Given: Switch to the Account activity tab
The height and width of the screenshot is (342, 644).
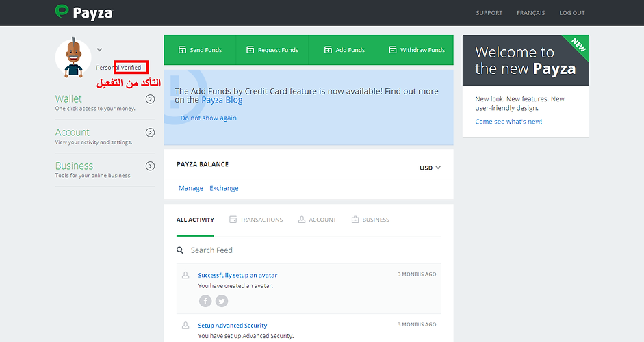Looking at the screenshot, I should 317,220.
